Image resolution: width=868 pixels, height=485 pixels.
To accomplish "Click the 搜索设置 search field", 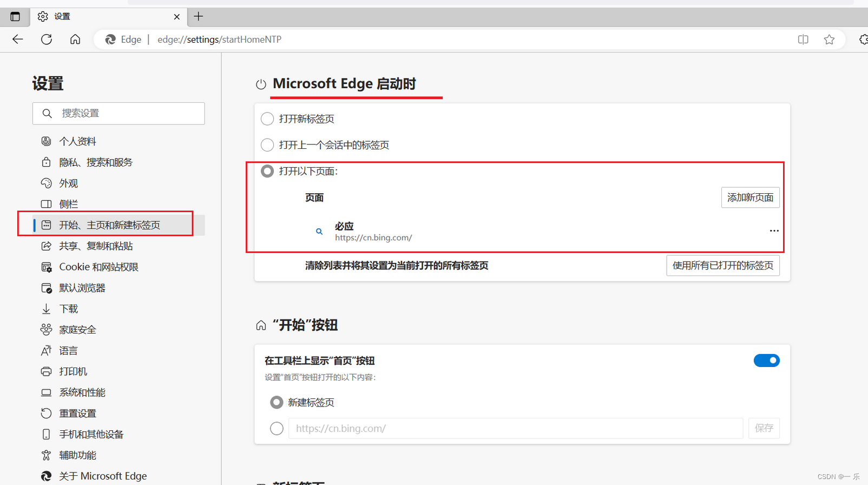I will (119, 113).
